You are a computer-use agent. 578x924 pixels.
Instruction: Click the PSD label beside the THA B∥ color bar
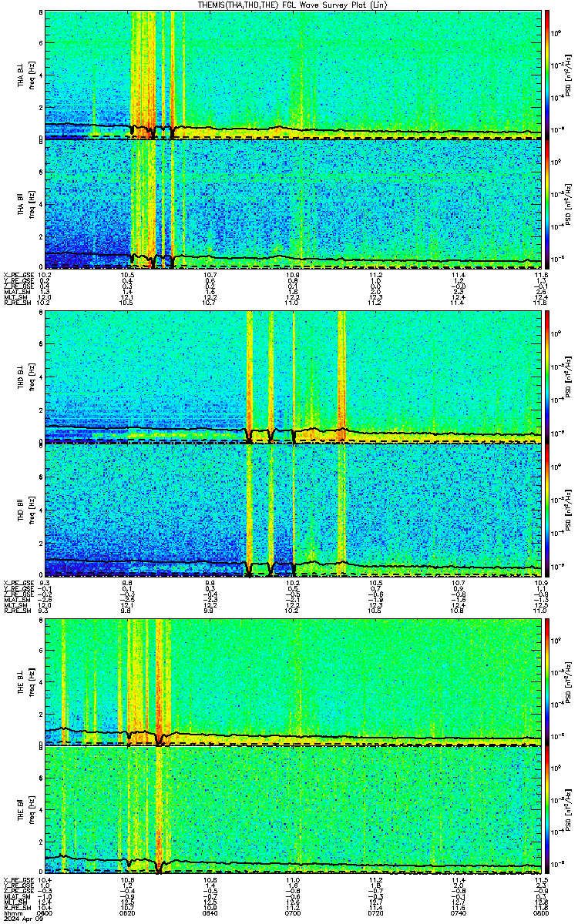pos(568,204)
